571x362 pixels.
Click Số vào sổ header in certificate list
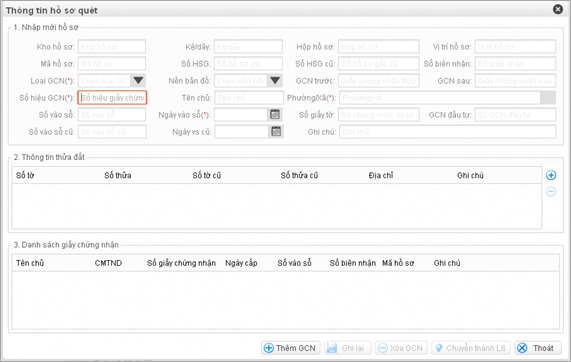[295, 263]
